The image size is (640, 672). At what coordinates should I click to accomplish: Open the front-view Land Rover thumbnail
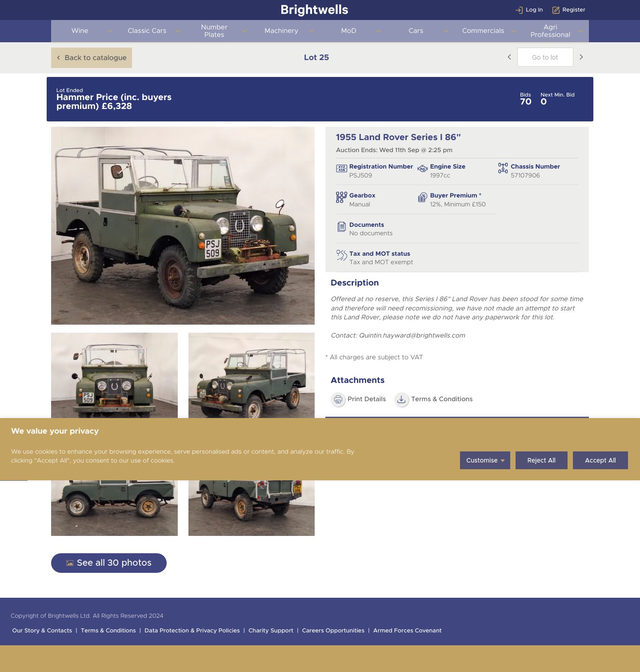click(x=114, y=375)
